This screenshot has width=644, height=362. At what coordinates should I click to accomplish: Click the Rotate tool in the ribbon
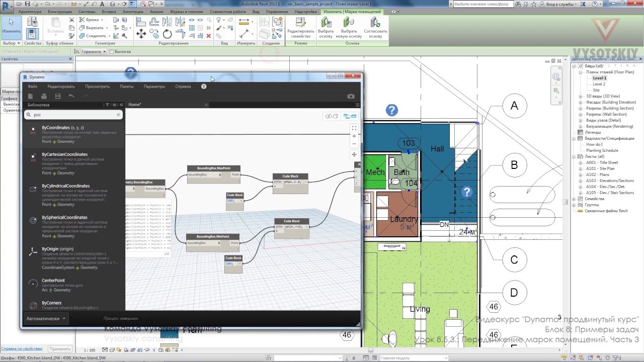pos(167,34)
